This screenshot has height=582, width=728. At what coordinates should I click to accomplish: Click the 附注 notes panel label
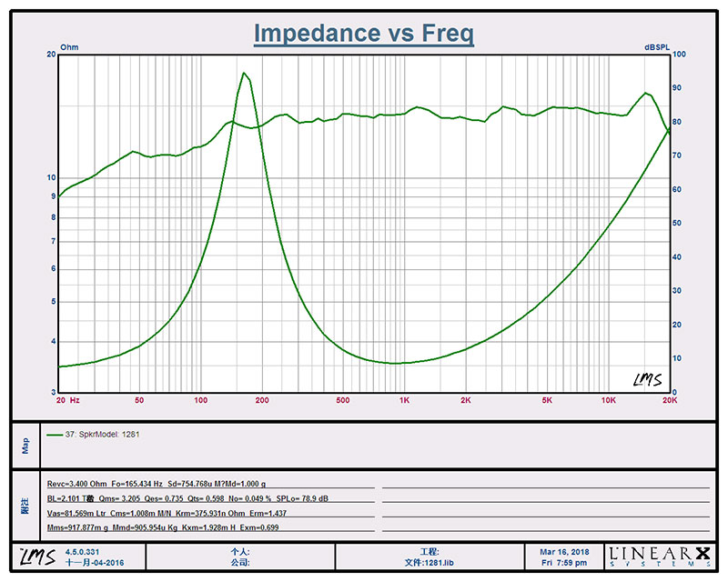pyautogui.click(x=25, y=506)
